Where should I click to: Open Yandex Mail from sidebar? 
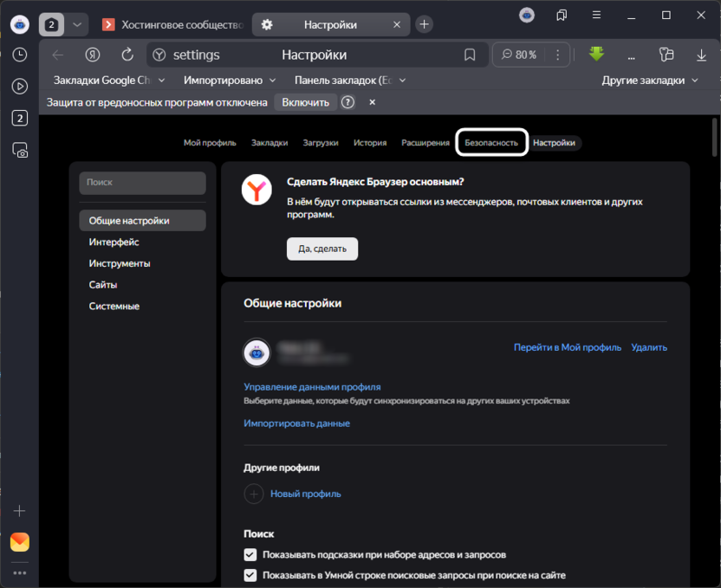pos(20,542)
